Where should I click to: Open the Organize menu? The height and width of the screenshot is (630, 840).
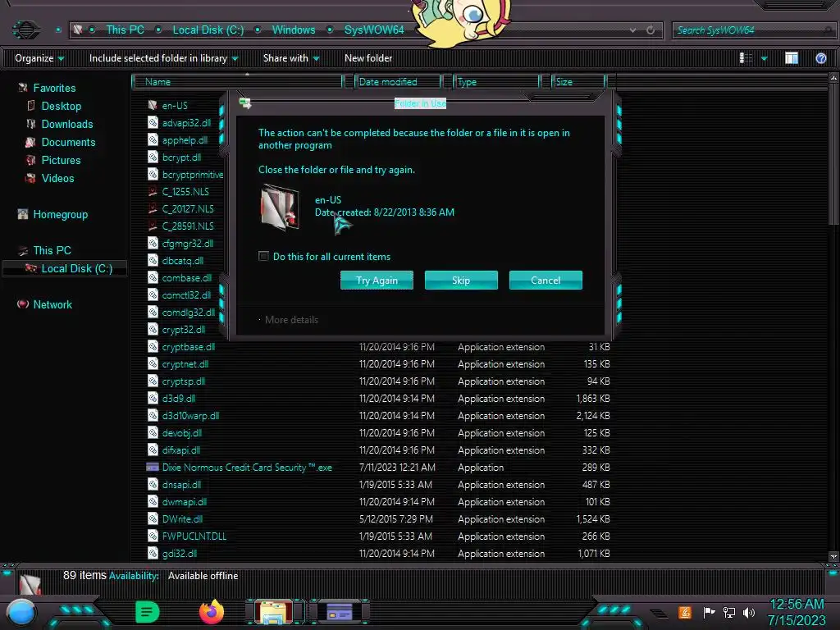39,58
